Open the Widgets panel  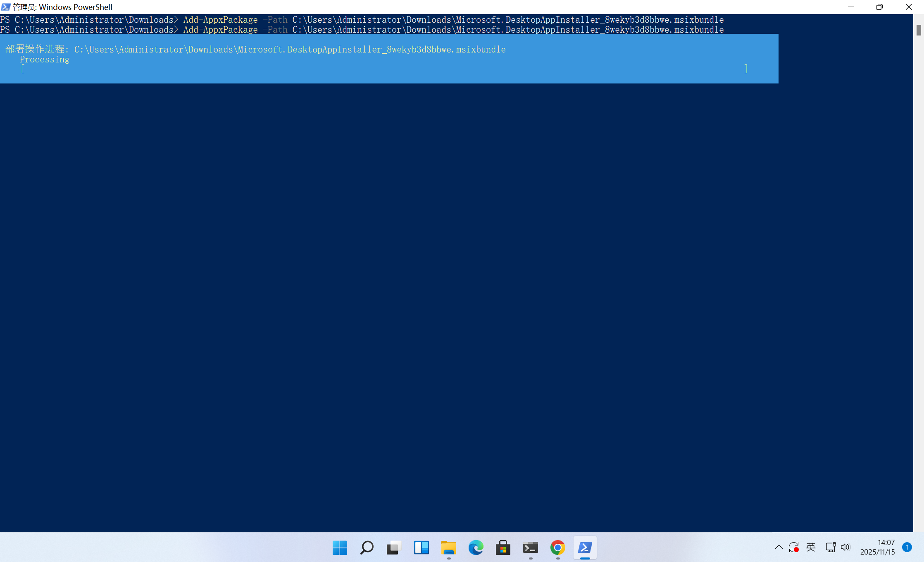point(421,548)
